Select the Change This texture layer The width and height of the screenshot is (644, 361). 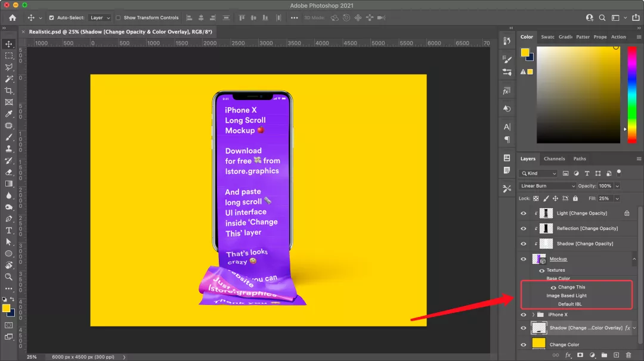pos(571,287)
